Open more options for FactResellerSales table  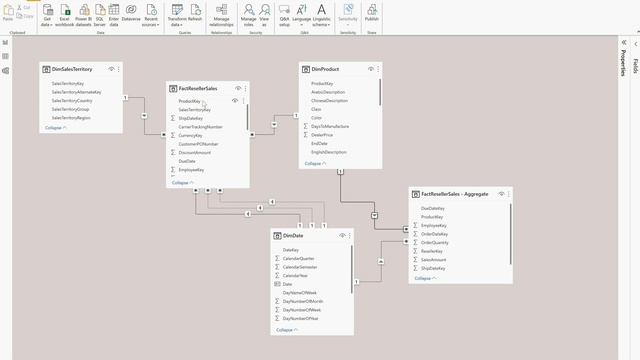(x=245, y=89)
